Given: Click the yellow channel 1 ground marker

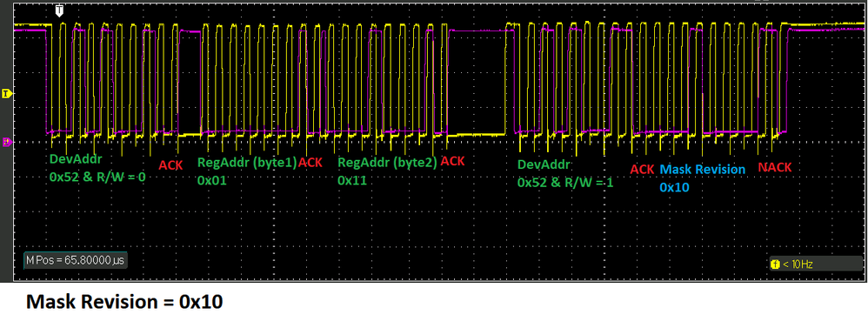Looking at the screenshot, I should pos(7,94).
